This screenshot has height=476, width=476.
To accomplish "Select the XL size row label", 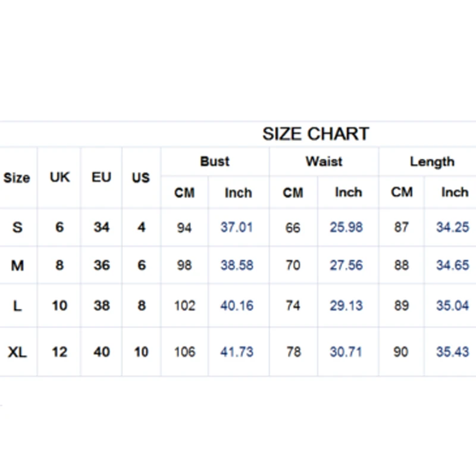I will [x=17, y=352].
